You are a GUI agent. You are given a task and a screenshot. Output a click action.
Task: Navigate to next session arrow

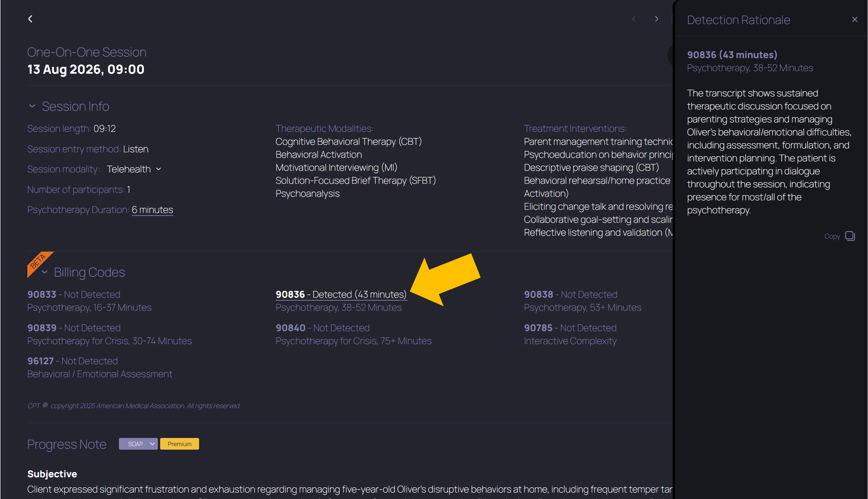point(656,19)
